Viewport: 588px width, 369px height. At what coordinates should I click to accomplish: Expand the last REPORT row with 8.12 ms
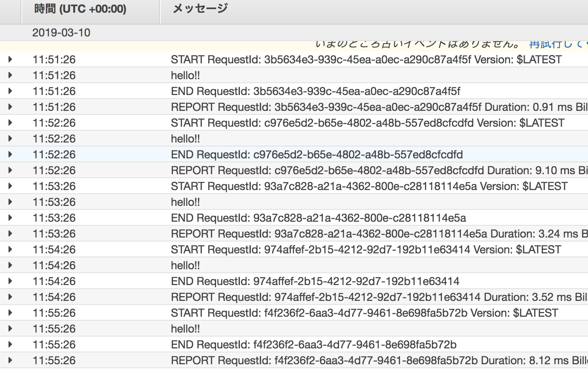pos(10,360)
